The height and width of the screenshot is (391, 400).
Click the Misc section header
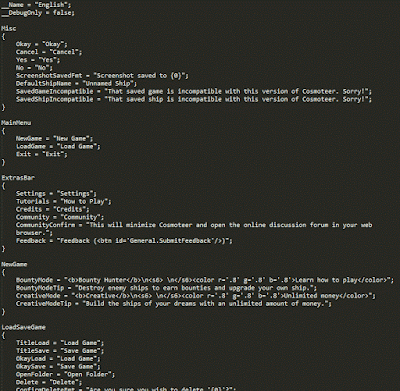pyautogui.click(x=9, y=29)
